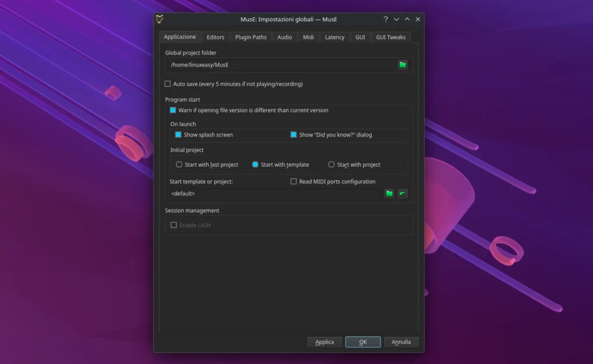
Task: Reset start template to default icon
Action: click(402, 193)
